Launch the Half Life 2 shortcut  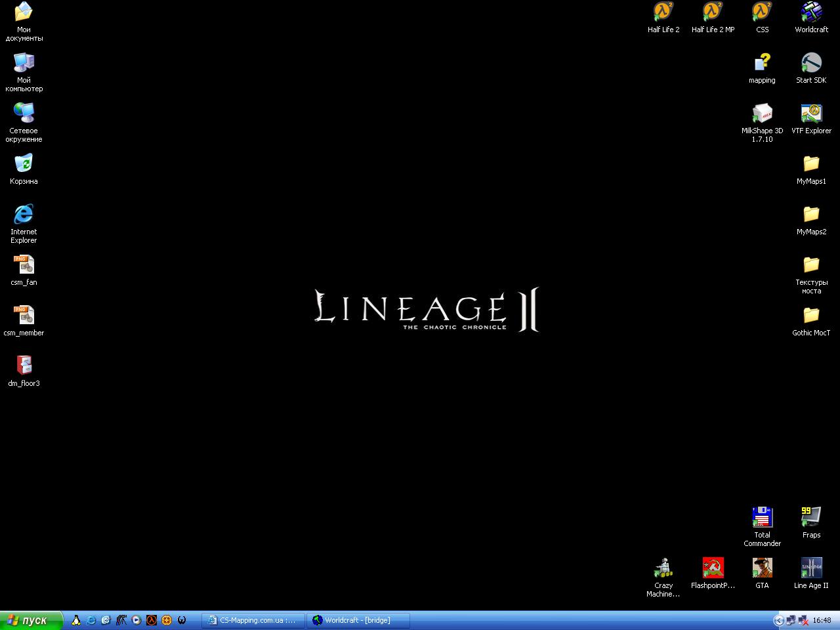click(663, 17)
